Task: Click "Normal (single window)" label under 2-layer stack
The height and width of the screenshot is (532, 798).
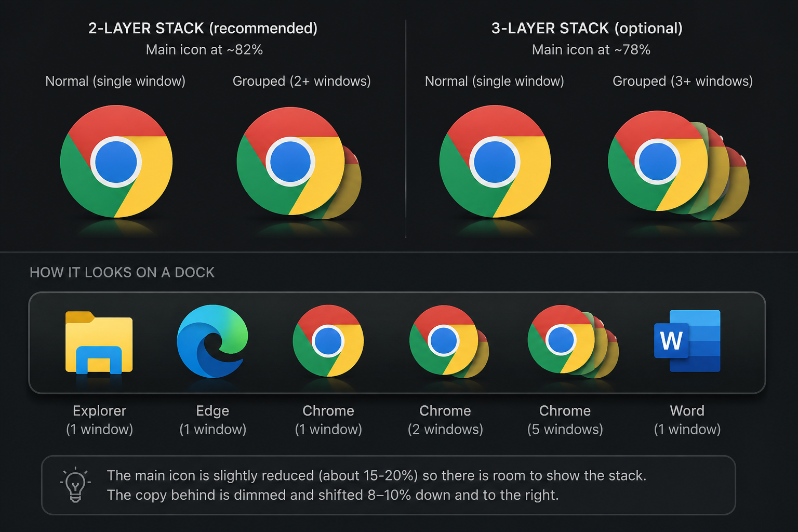Action: pos(115,81)
